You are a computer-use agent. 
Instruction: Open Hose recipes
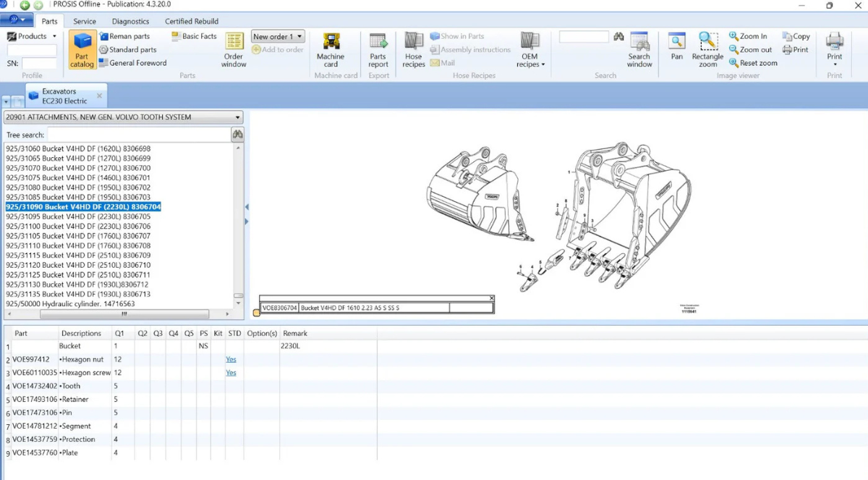(414, 50)
